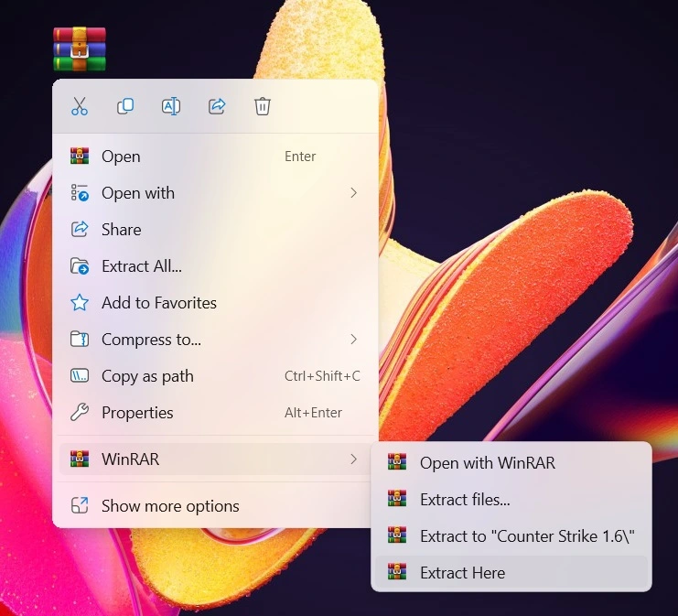The height and width of the screenshot is (616, 678).
Task: Choose Extract to "Counter Strike 1.6\"
Action: tap(527, 536)
